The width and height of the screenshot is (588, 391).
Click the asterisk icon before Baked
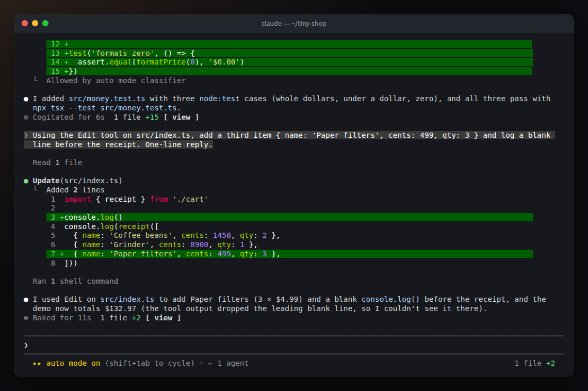[26, 318]
